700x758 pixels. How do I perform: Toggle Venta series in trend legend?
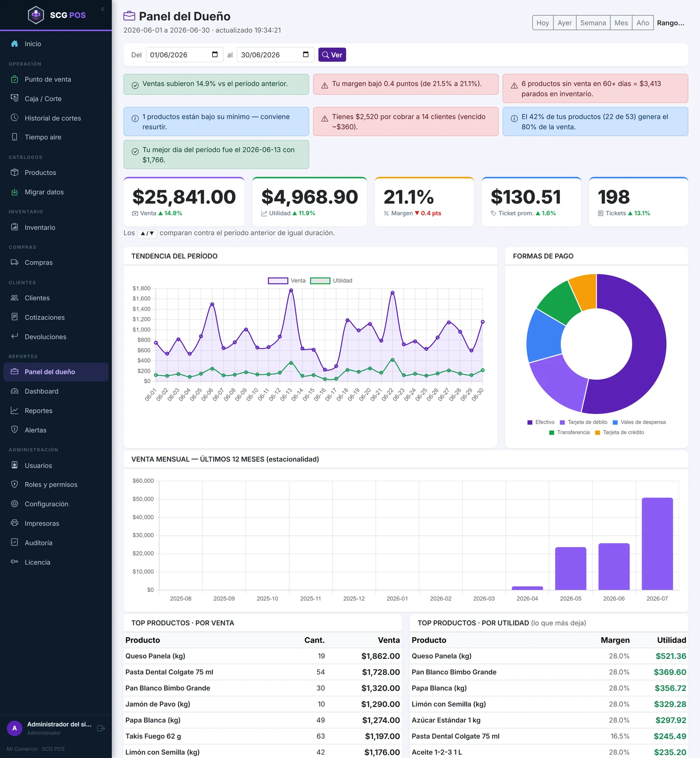click(287, 281)
